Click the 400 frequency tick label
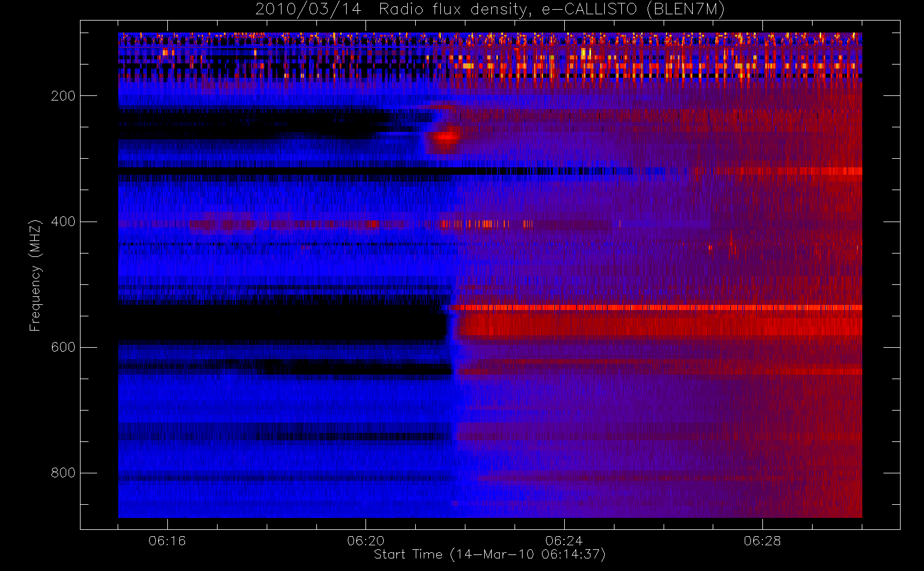The height and width of the screenshot is (571, 924). point(63,222)
